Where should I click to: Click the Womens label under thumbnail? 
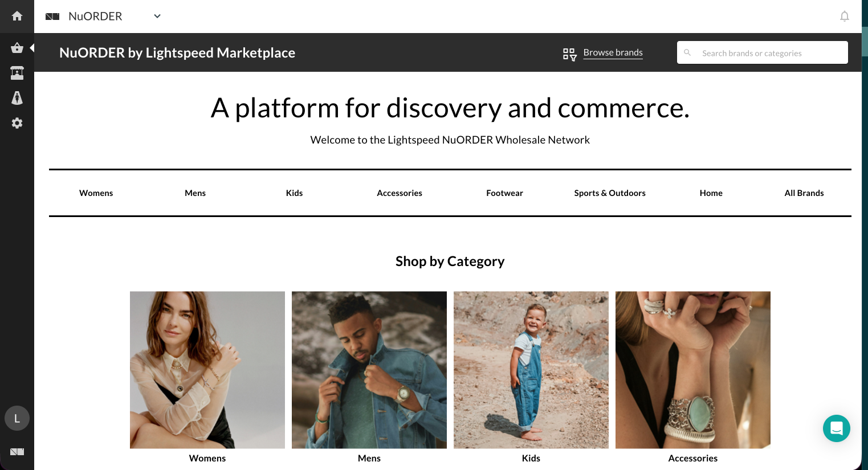click(207, 458)
